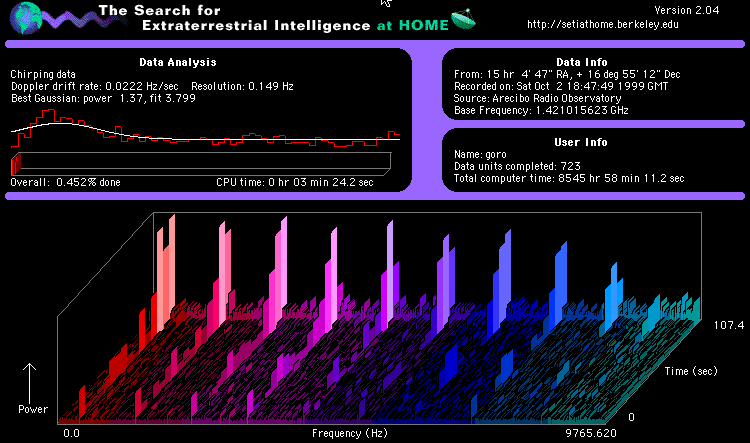750x443 pixels.
Task: Click the radio telescope dish icon
Action: 464,18
